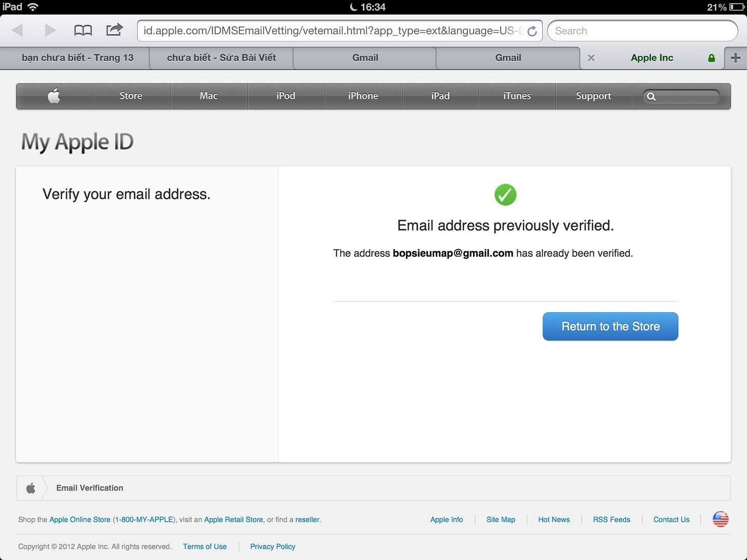Click the Apple logo in footer breadcrumb

pyautogui.click(x=31, y=488)
